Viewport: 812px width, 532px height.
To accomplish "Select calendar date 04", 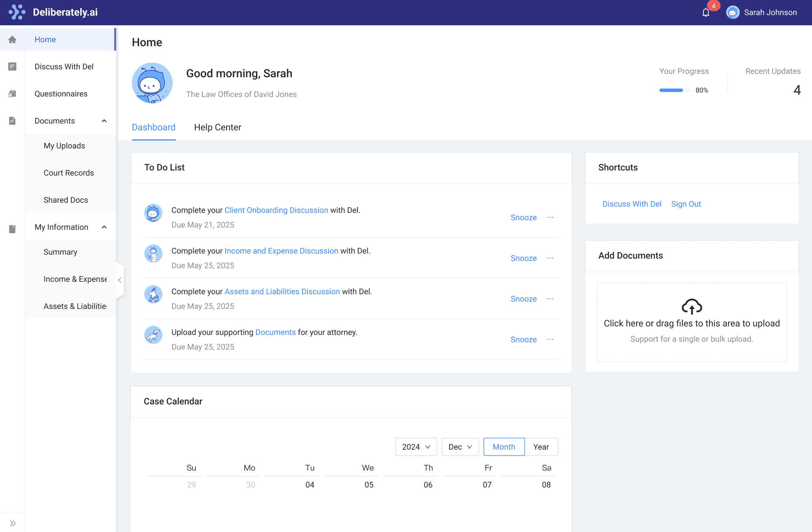I will click(x=310, y=485).
